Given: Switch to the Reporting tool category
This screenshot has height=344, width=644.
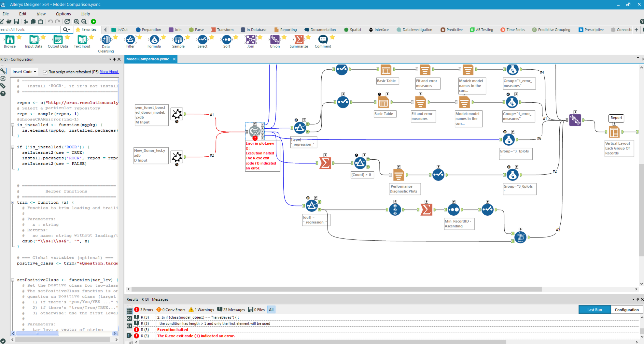Looking at the screenshot, I should [x=286, y=30].
